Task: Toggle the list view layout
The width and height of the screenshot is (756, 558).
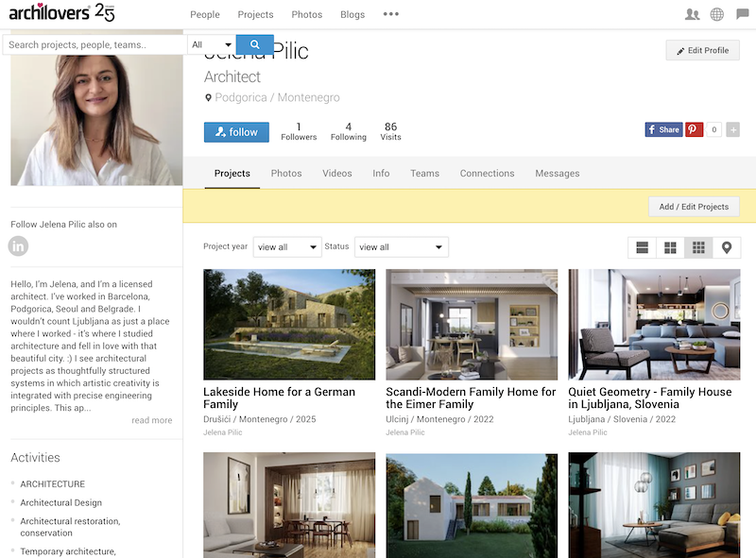Action: click(643, 247)
